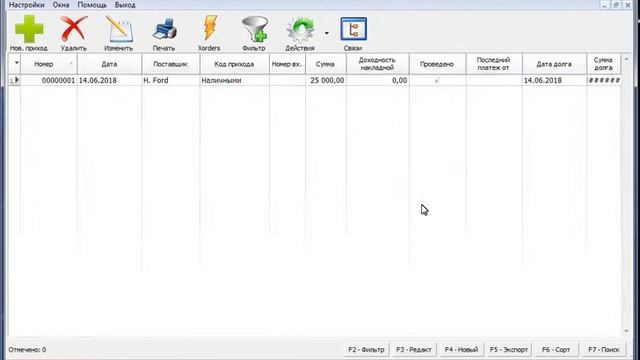Image resolution: width=640 pixels, height=360 pixels.
Task: Click the F7 - Поиск button
Action: (x=604, y=349)
